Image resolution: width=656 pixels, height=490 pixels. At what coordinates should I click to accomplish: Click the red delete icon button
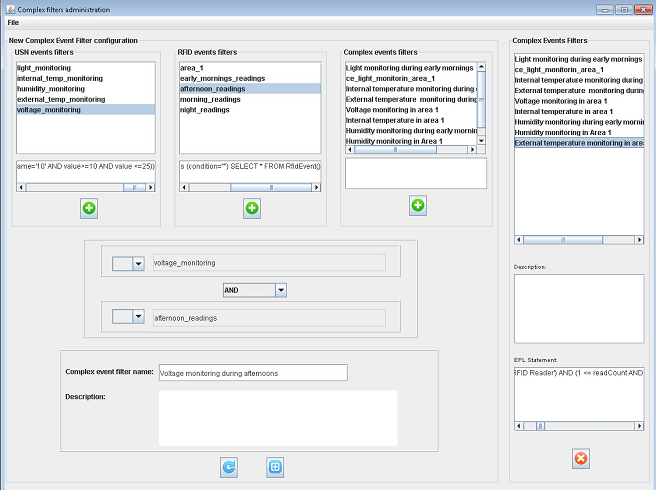tap(581, 458)
